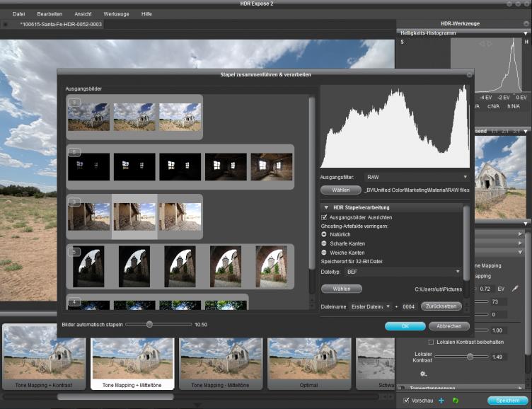532x409 pixels.
Task: Click the gear icon below Lokaler Kontrast
Action: 423,373
